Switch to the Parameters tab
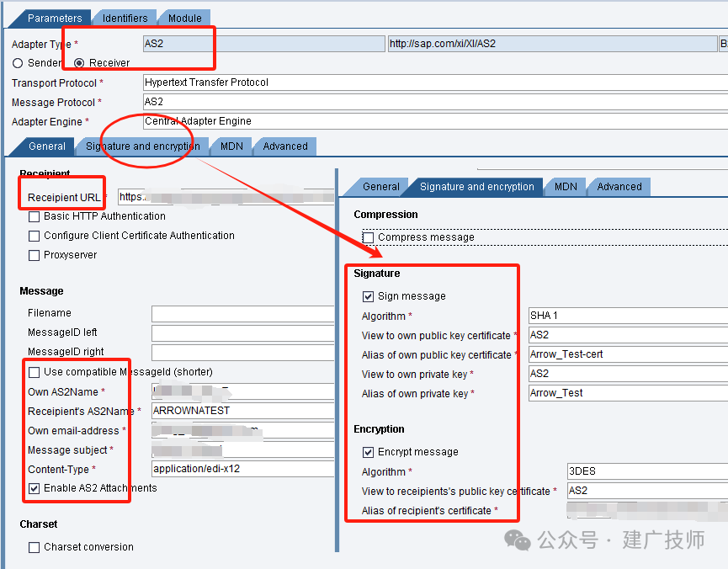 (x=55, y=19)
